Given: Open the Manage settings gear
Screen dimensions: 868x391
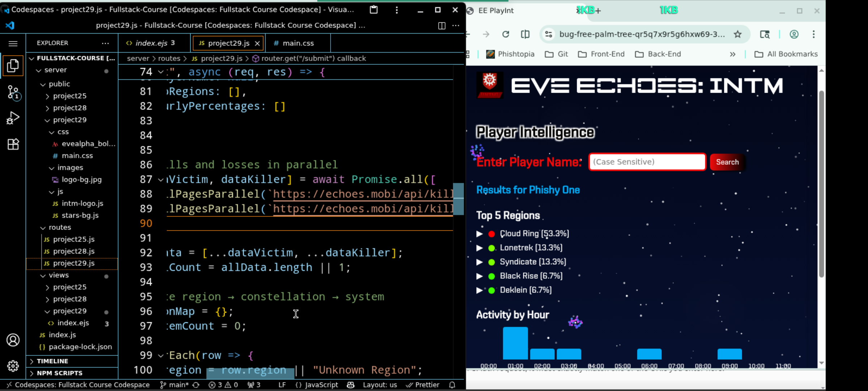Looking at the screenshot, I should click(x=13, y=366).
